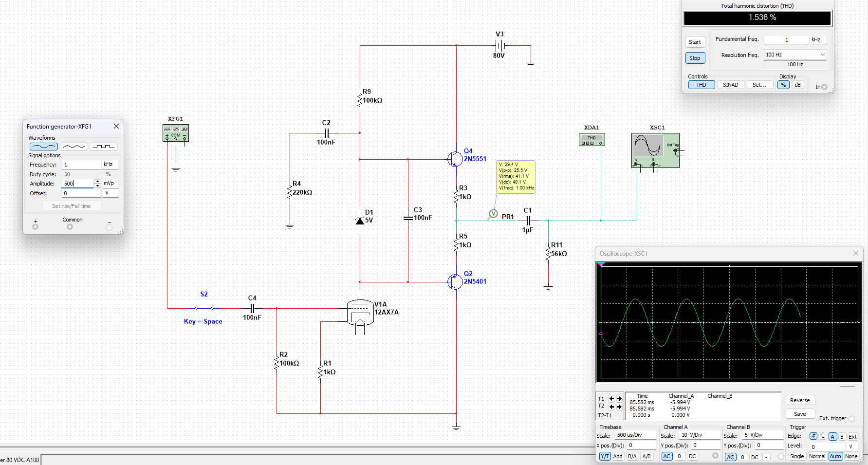This screenshot has height=465, width=868.
Task: Set trigger mode to Auto
Action: tap(835, 456)
